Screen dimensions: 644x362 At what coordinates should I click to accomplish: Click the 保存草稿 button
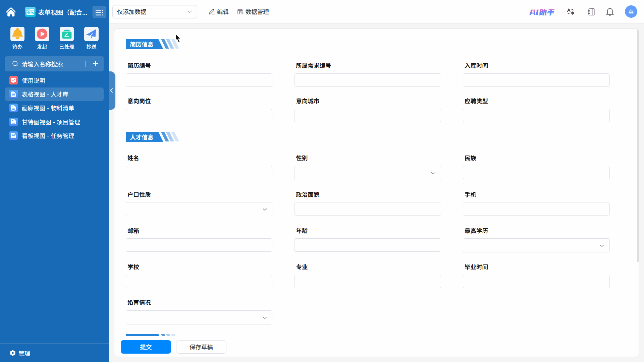pos(201,347)
